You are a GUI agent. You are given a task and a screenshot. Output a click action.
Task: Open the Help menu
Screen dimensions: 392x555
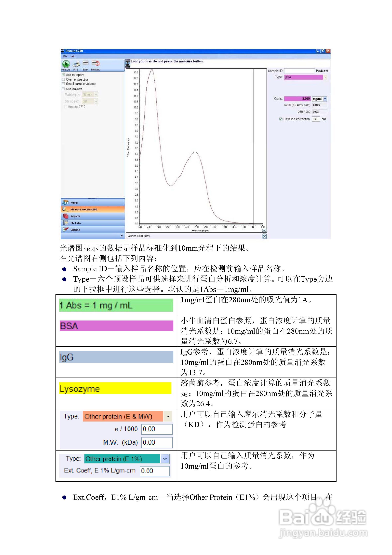click(x=73, y=56)
